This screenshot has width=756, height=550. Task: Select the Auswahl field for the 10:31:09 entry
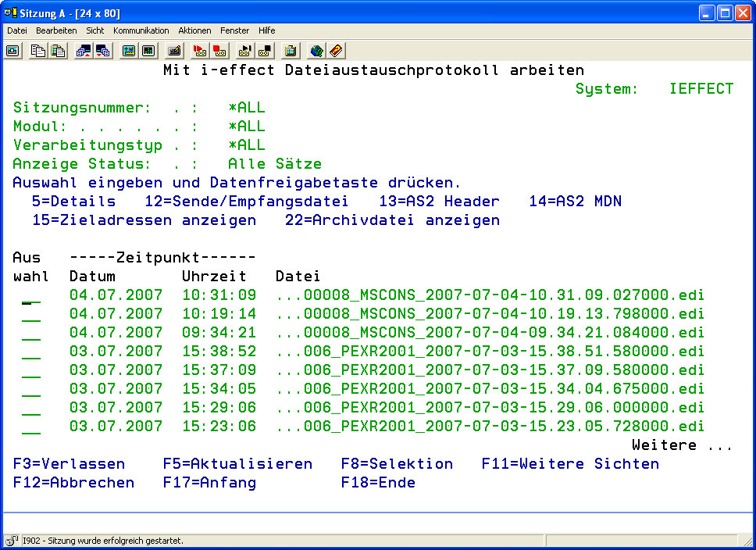tap(31, 296)
